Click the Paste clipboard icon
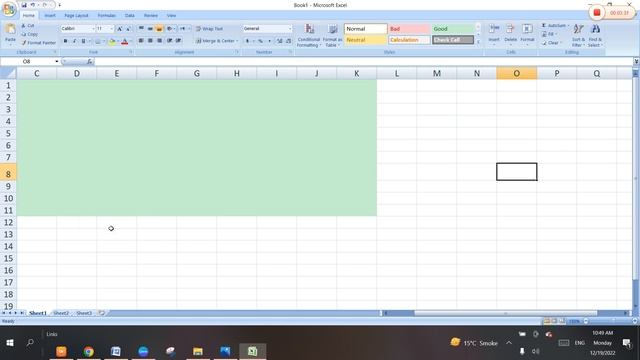The height and width of the screenshot is (360, 640). coord(10,29)
